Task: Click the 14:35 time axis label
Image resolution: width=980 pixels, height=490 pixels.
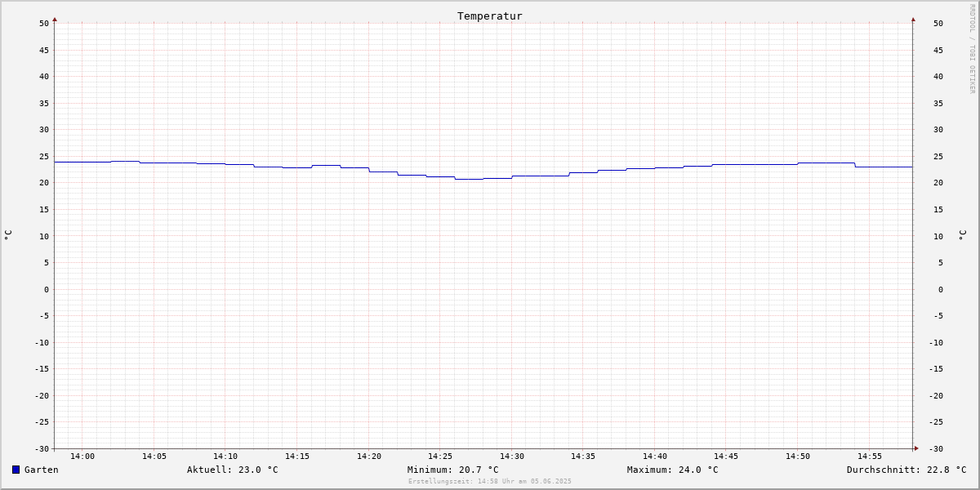Action: 583,457
